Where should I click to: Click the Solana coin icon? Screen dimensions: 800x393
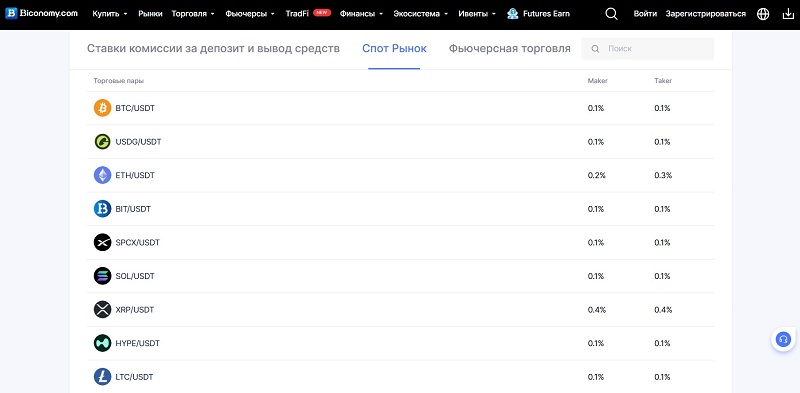[103, 276]
